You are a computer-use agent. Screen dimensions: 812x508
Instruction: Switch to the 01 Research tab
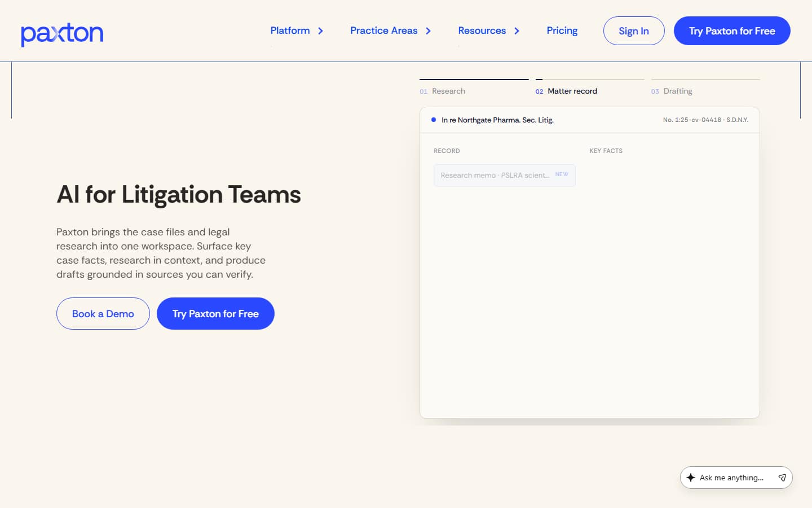(474, 88)
